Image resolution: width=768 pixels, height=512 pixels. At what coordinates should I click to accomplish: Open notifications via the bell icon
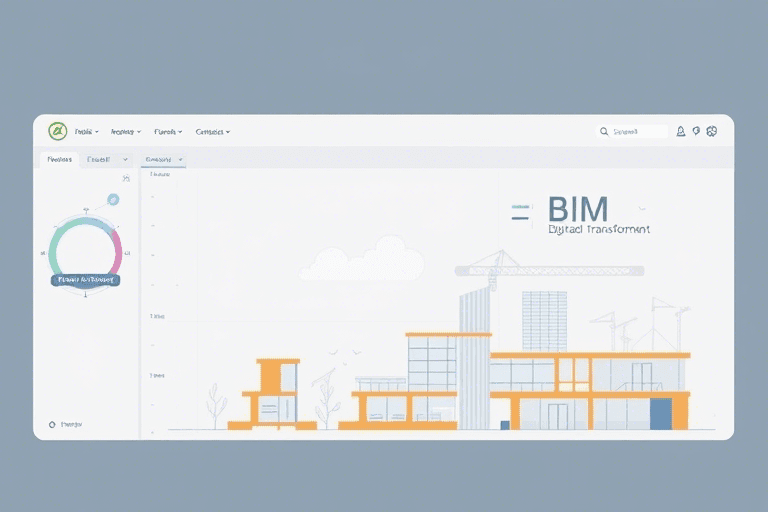click(x=681, y=131)
